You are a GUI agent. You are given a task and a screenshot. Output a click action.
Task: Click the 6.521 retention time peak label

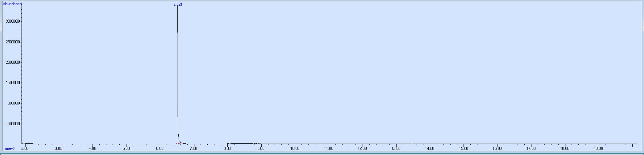[178, 4]
